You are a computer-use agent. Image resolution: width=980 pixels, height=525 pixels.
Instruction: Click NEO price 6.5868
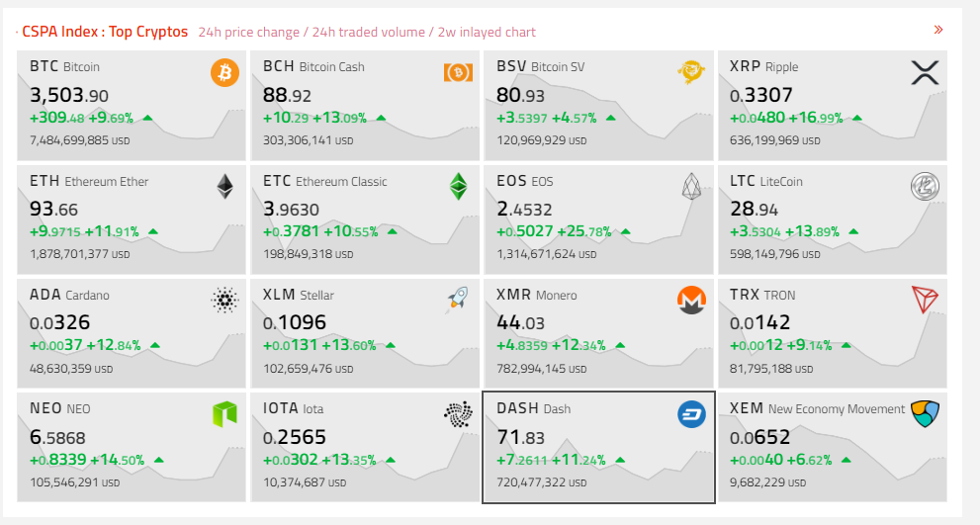click(x=57, y=437)
